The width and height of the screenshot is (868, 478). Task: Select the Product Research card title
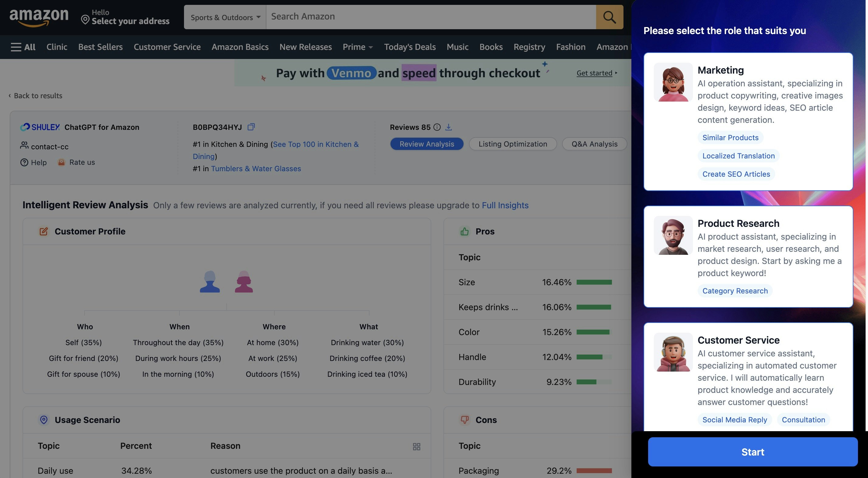[x=738, y=223]
